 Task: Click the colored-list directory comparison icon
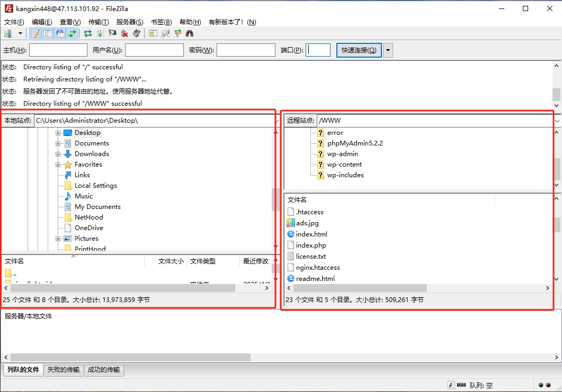tap(153, 34)
